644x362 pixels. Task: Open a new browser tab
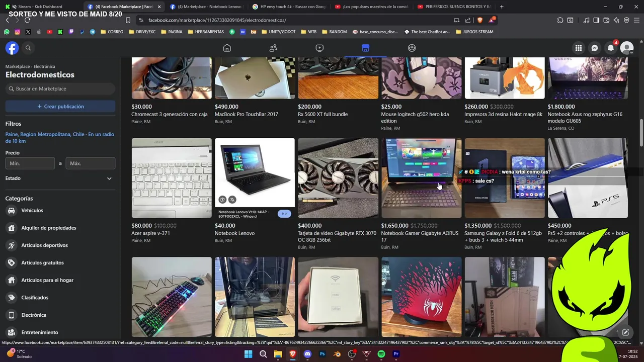pyautogui.click(x=502, y=7)
